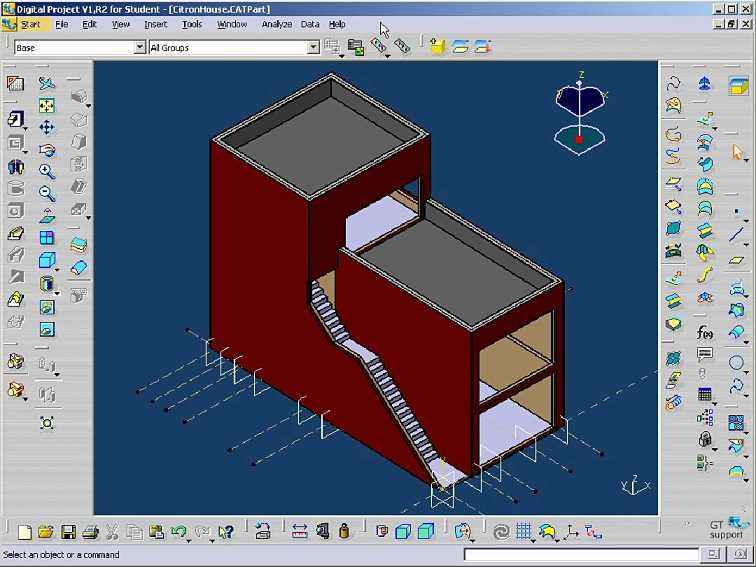The height and width of the screenshot is (567, 756).
Task: Click the Design Table icon
Action: pyautogui.click(x=704, y=394)
